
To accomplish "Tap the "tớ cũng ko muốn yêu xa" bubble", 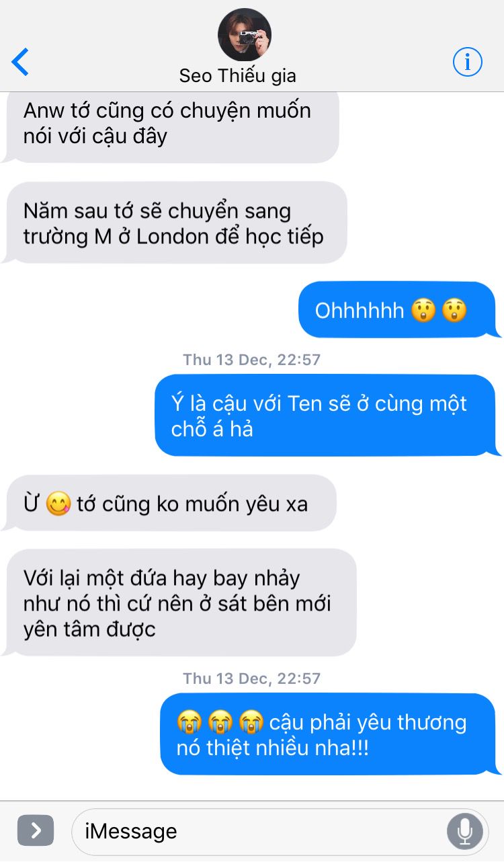I will click(x=168, y=504).
